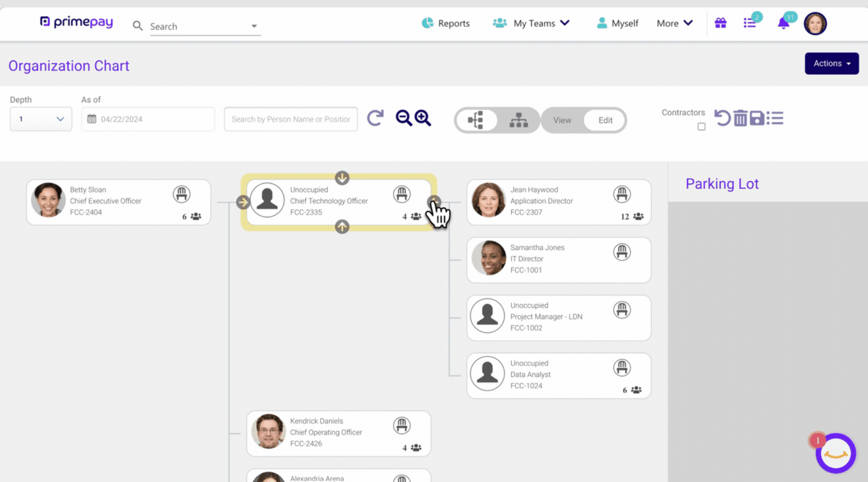Toggle the Contractors checkbox

pyautogui.click(x=702, y=127)
